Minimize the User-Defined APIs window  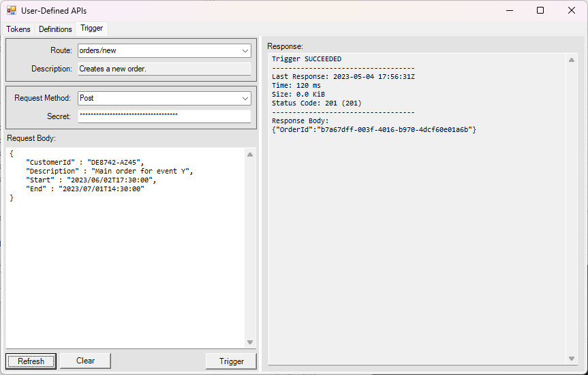(510, 10)
